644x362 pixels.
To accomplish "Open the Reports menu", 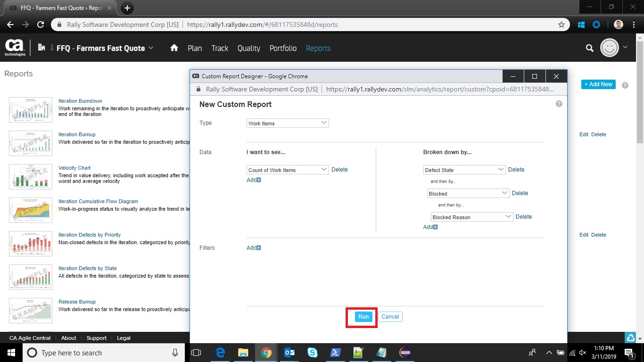I will click(x=318, y=48).
